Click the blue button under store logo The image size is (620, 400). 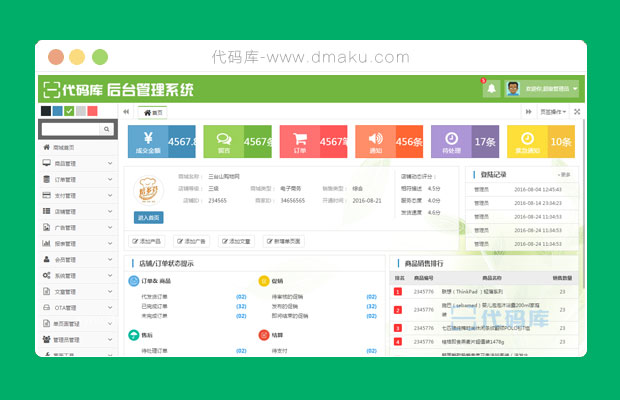pyautogui.click(x=148, y=217)
